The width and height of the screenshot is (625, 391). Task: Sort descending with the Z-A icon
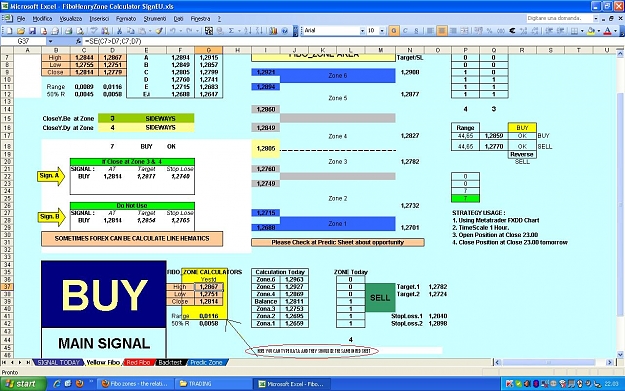[x=259, y=31]
